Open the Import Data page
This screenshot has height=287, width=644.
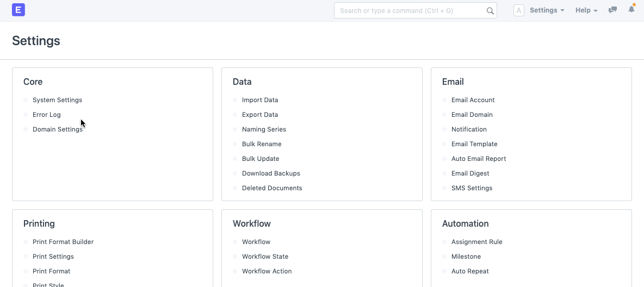click(260, 100)
